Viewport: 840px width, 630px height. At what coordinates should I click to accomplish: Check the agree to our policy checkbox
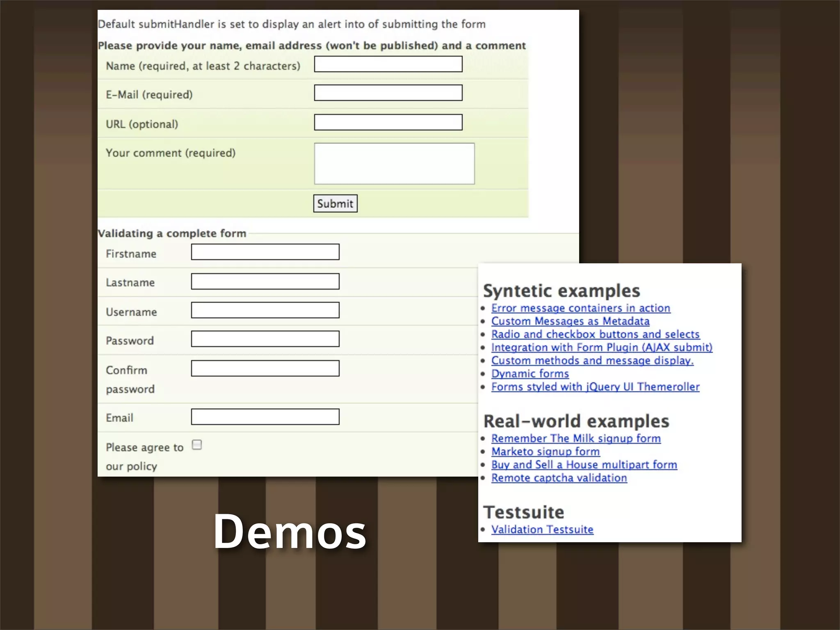click(x=197, y=445)
